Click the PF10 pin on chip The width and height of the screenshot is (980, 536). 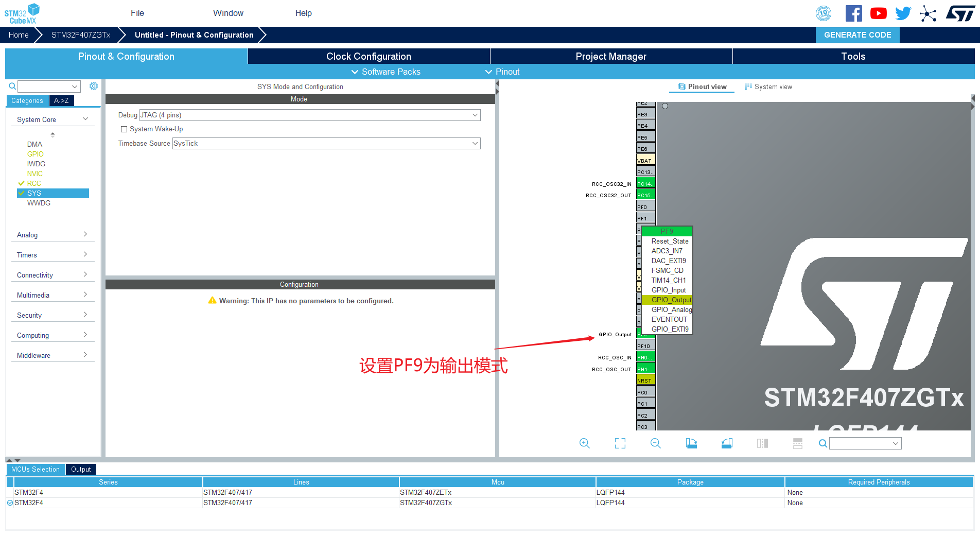(x=646, y=346)
